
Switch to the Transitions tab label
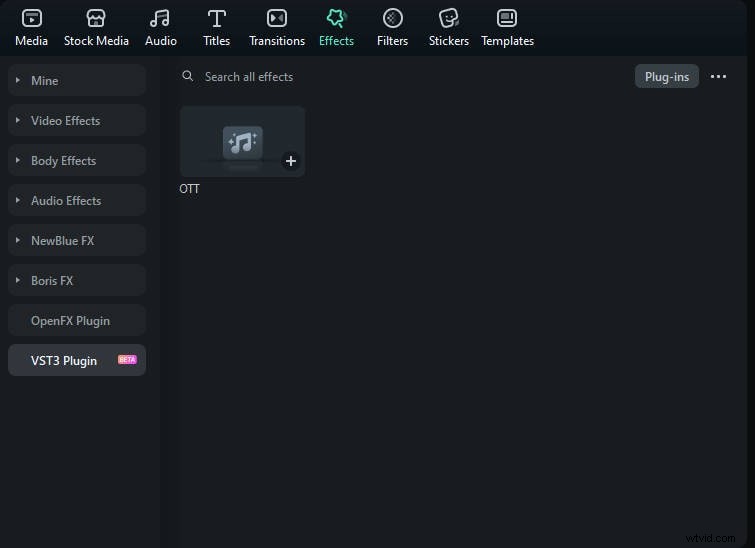click(x=277, y=41)
